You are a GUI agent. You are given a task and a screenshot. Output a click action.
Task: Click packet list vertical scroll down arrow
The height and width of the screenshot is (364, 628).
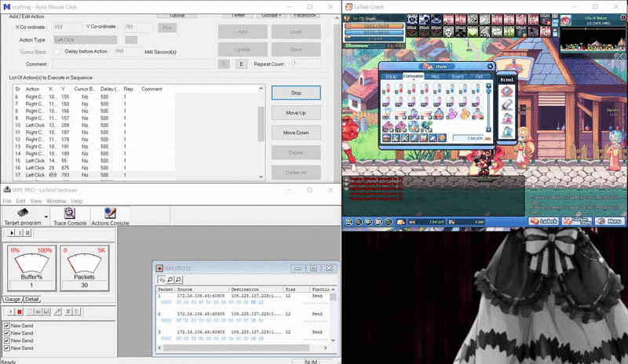click(333, 340)
